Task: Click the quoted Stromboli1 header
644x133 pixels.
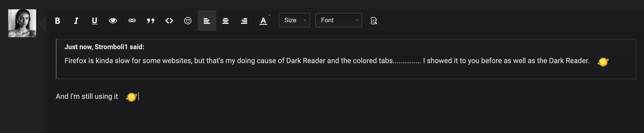Action: point(104,47)
